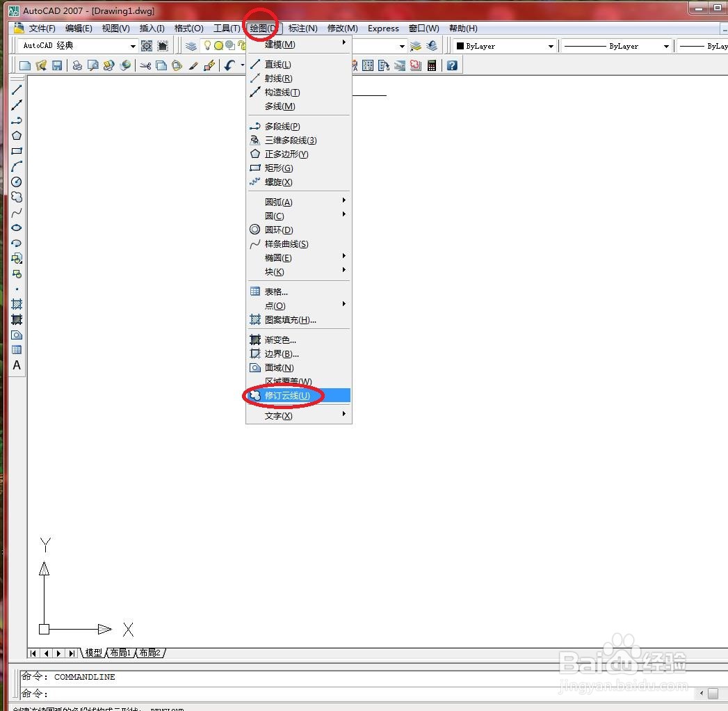Click the Plot (print) icon
The width and height of the screenshot is (728, 711).
tap(77, 65)
